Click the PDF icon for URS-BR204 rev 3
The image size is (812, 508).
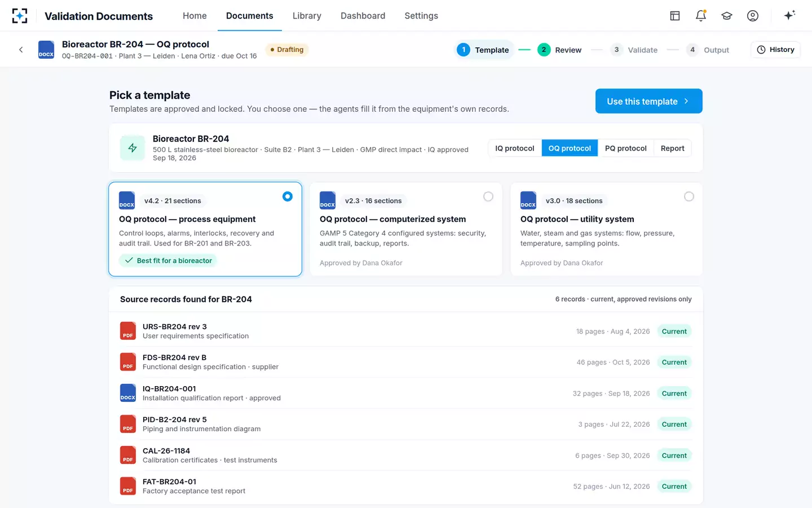(x=128, y=331)
